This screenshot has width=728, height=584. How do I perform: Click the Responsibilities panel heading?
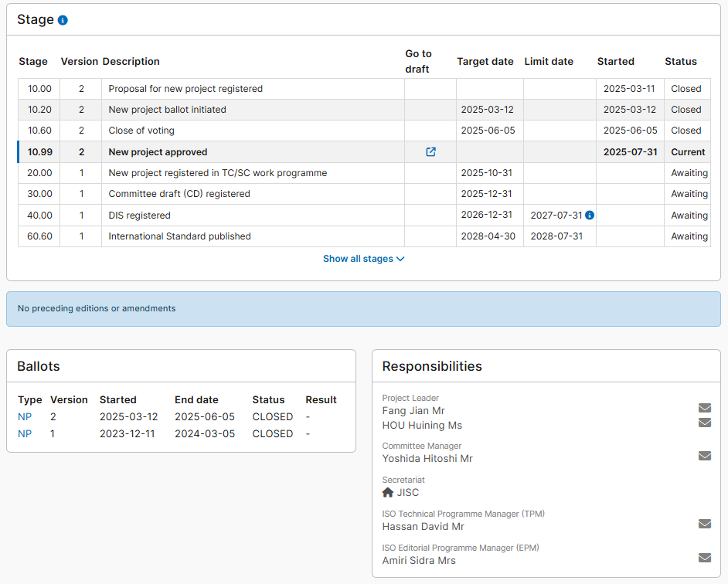tap(432, 366)
